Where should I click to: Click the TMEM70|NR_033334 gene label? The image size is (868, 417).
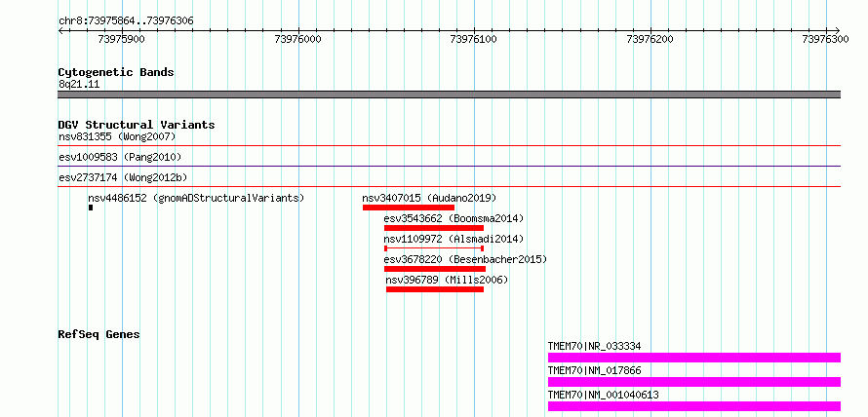click(595, 346)
